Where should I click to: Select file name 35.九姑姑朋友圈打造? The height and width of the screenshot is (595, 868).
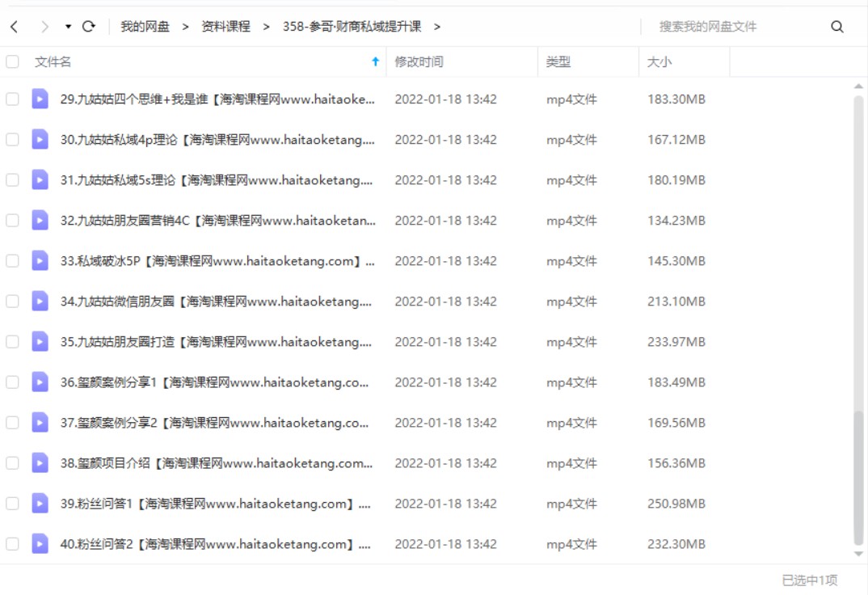216,341
